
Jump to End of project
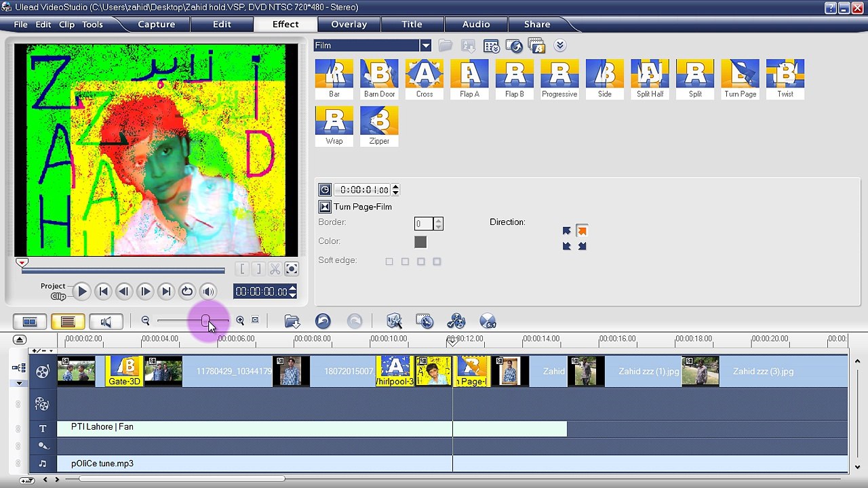(x=166, y=291)
